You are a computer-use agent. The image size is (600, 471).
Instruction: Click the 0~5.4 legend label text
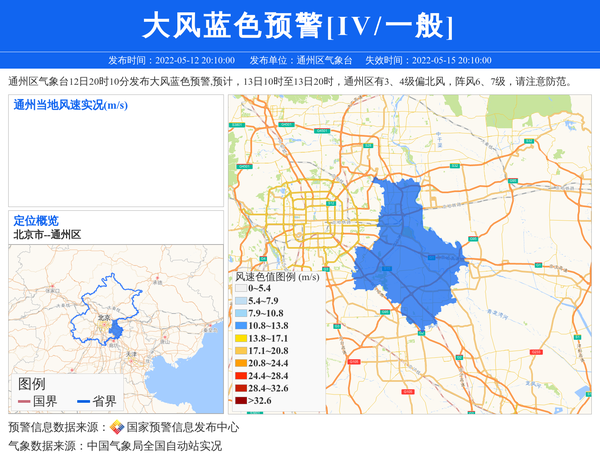[259, 288]
